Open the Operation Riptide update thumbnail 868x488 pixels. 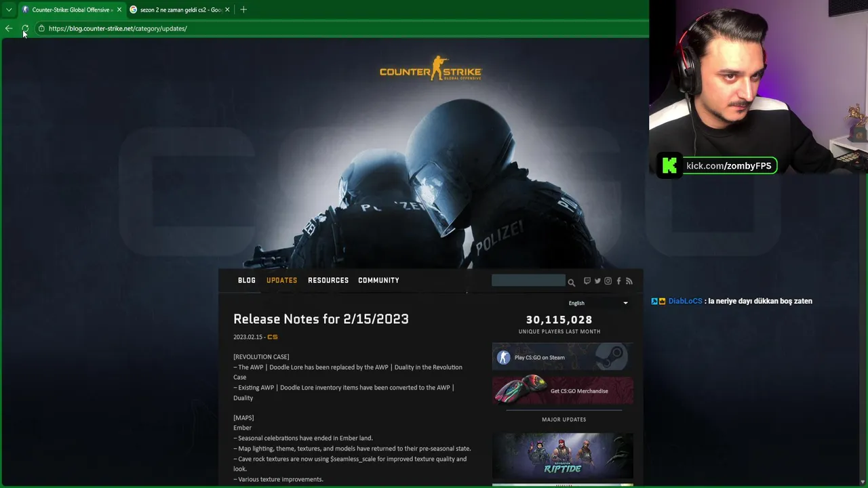point(563,455)
